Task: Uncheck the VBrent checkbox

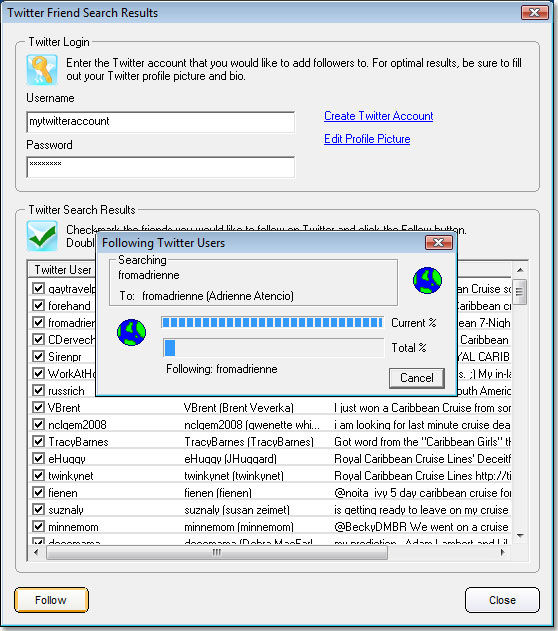Action: tap(38, 407)
